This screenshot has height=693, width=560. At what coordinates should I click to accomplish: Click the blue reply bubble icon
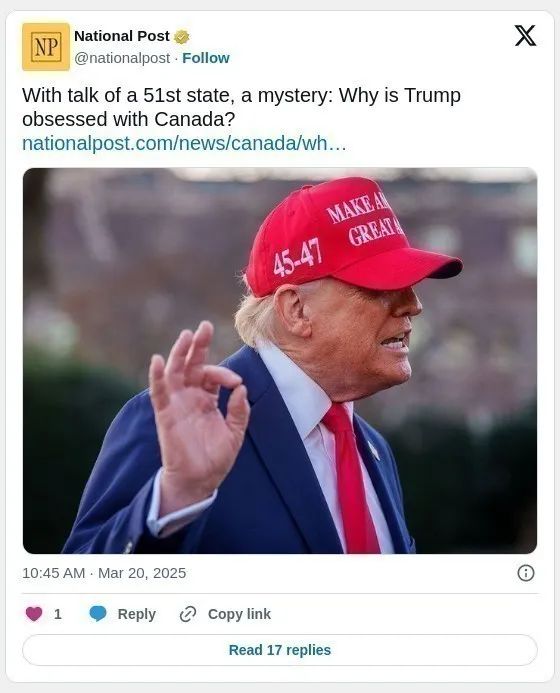click(x=98, y=614)
